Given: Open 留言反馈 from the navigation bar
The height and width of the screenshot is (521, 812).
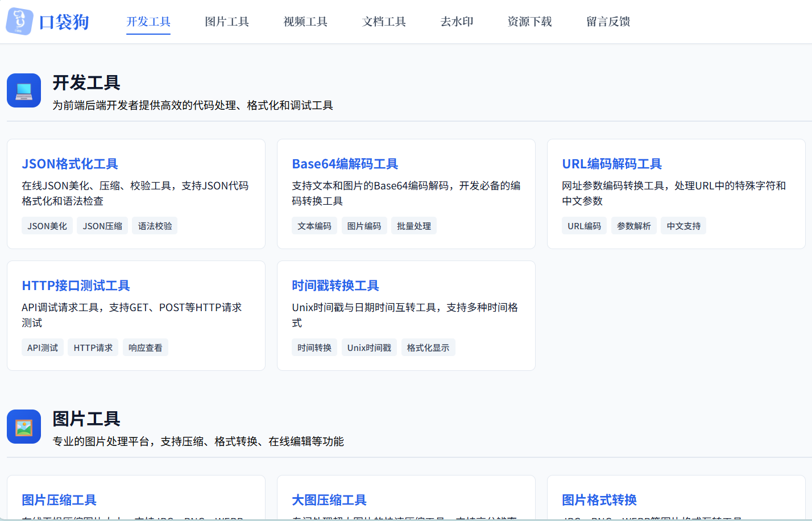Looking at the screenshot, I should click(x=607, y=22).
